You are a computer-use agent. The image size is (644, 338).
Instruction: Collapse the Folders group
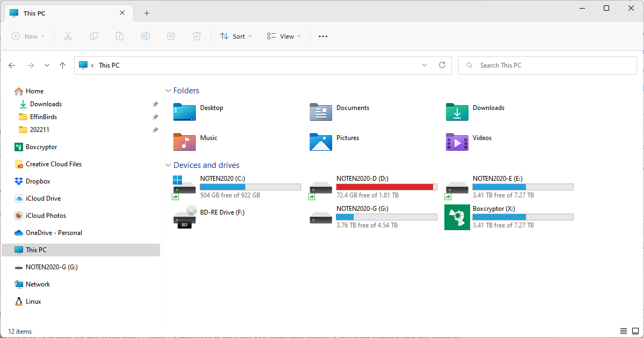pos(169,91)
